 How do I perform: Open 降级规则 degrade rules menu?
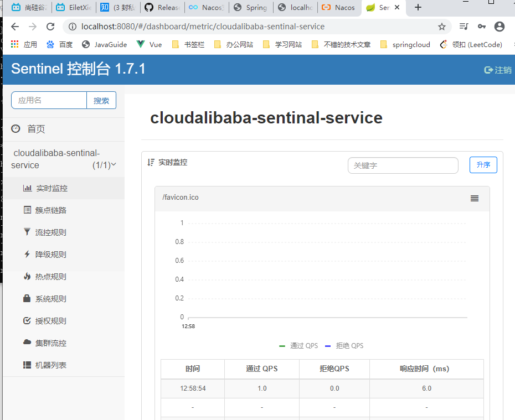coord(64,255)
